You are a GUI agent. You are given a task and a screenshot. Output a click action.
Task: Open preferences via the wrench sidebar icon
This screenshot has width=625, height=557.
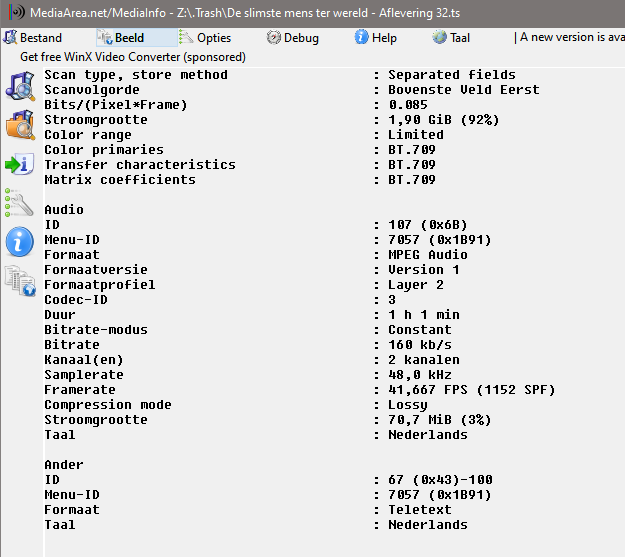(x=20, y=203)
